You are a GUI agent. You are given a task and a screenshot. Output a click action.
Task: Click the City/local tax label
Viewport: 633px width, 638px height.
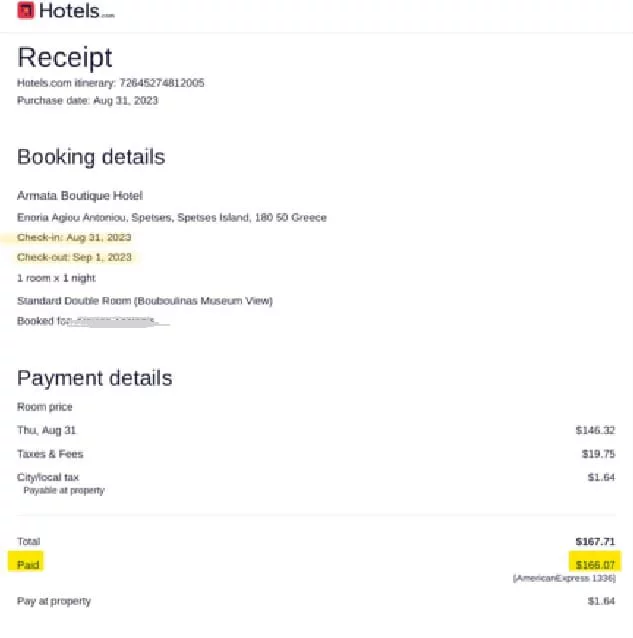48,477
